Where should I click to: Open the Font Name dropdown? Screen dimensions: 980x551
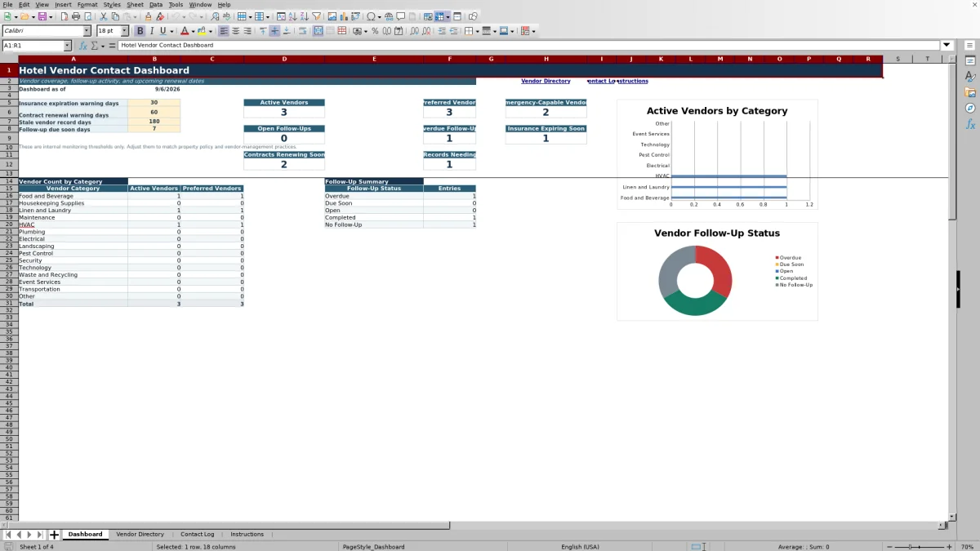tap(87, 31)
